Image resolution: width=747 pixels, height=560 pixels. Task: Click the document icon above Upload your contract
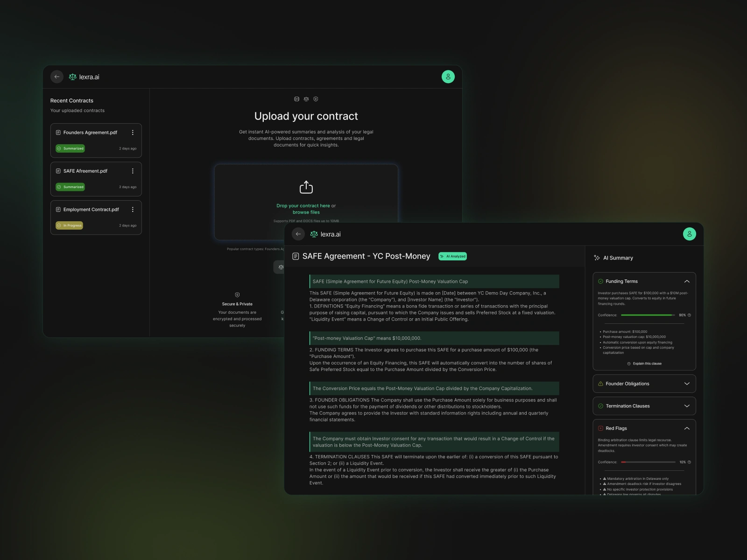(296, 99)
